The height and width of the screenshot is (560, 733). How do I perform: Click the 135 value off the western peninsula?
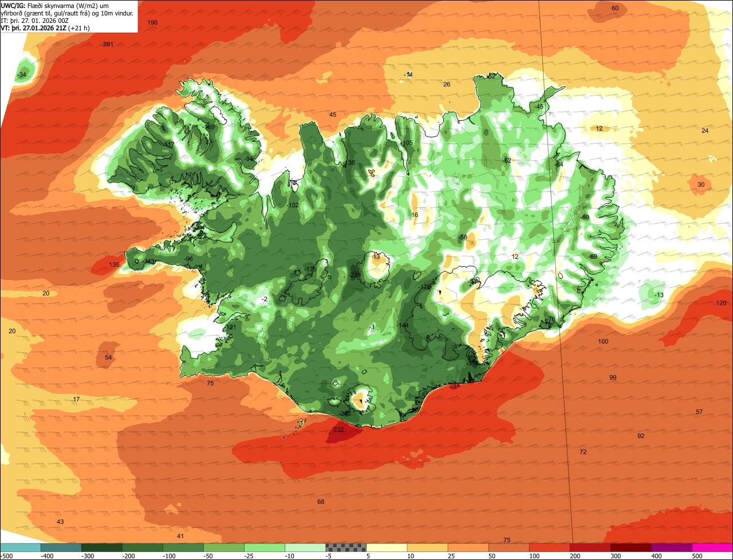tap(115, 265)
